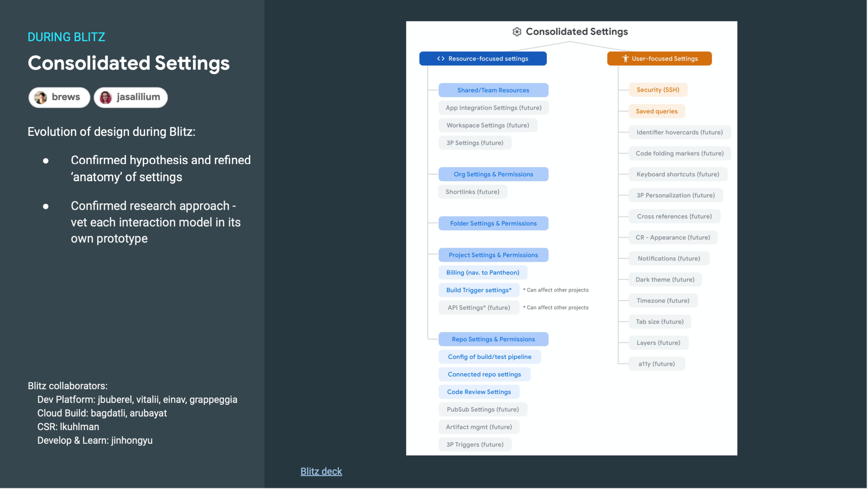Click Code Review Settings item

(x=478, y=392)
